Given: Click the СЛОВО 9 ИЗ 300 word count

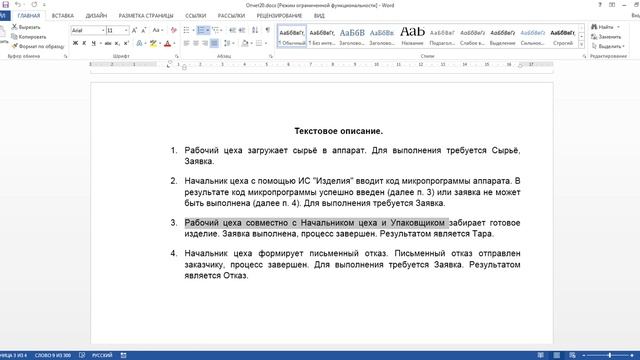Looking at the screenshot, I should 53,355.
